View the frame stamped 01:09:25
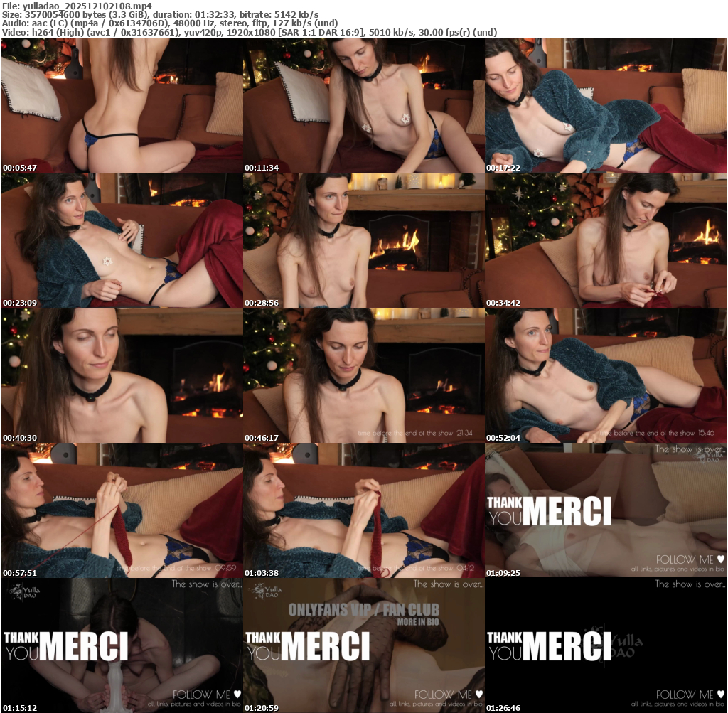 click(x=606, y=510)
